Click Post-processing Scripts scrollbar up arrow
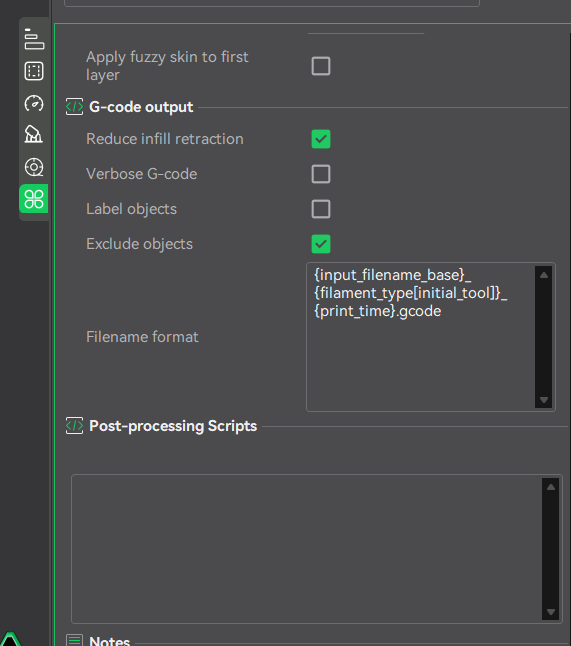Viewport: 571px width, 646px height. click(x=551, y=487)
